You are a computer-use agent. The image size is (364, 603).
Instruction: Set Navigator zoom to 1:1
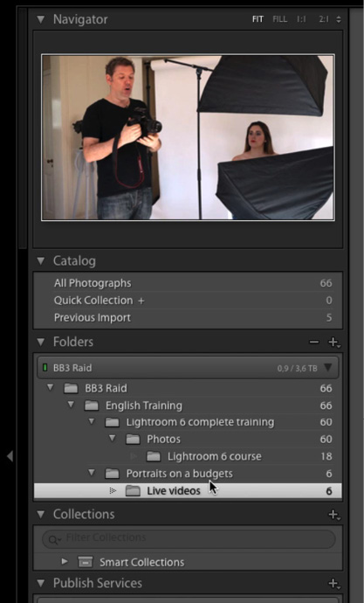coord(301,19)
